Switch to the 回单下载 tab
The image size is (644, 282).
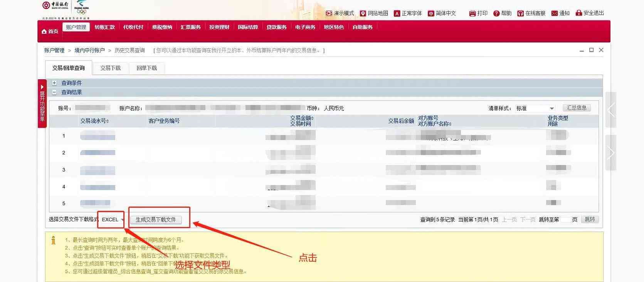pos(147,68)
